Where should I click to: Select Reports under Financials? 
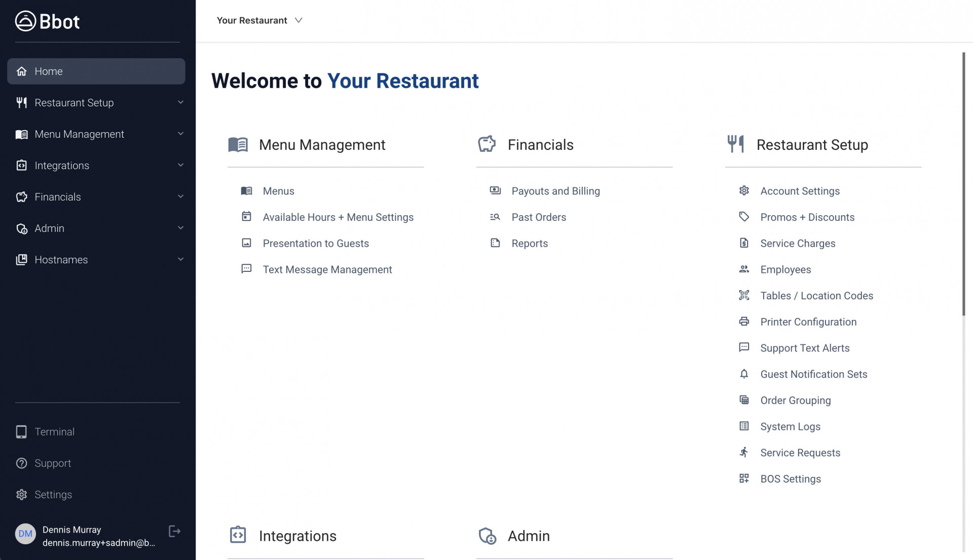529,243
